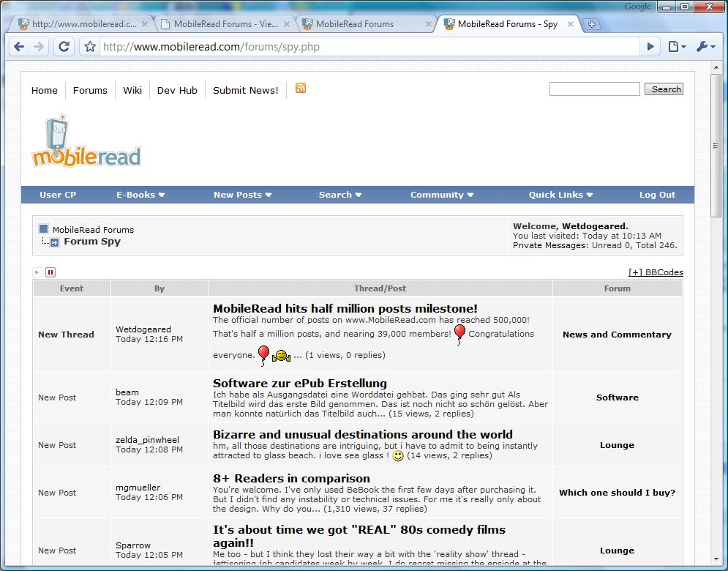The width and height of the screenshot is (728, 571).
Task: Expand the [+] BBCodes link
Action: 656,272
